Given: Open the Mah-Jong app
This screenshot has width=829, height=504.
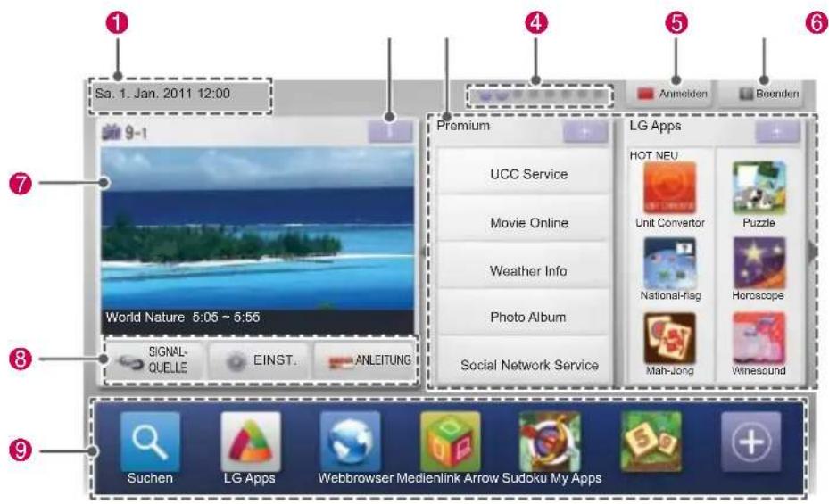Looking at the screenshot, I should click(x=669, y=338).
